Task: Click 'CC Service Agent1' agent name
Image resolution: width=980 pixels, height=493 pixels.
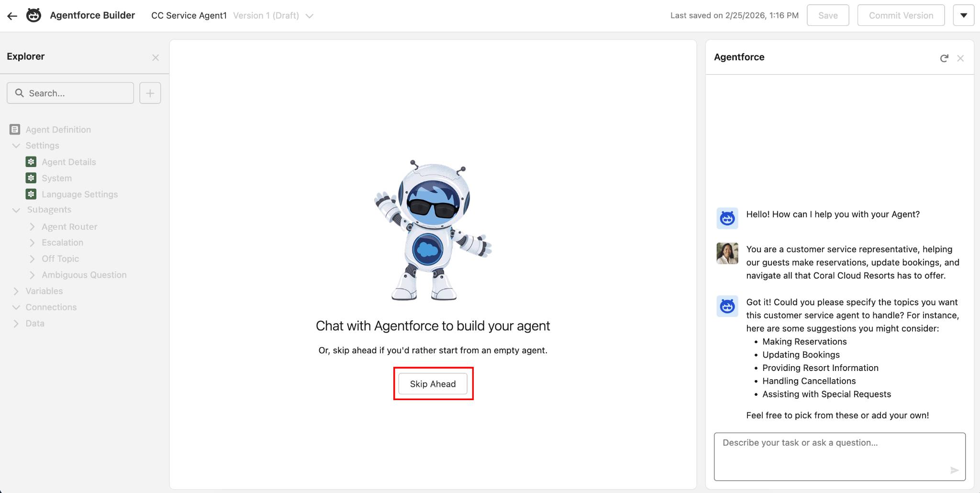Action: 189,16
